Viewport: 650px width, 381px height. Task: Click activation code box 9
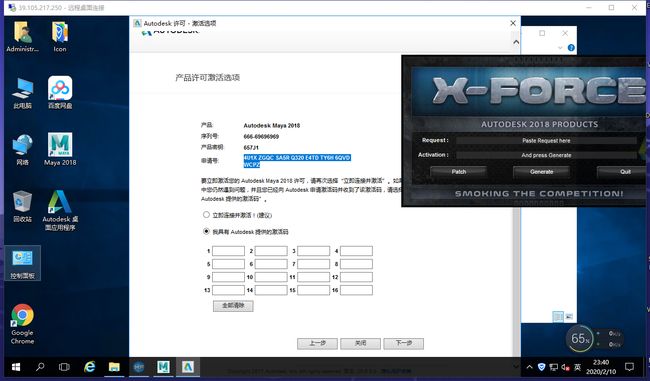point(228,277)
